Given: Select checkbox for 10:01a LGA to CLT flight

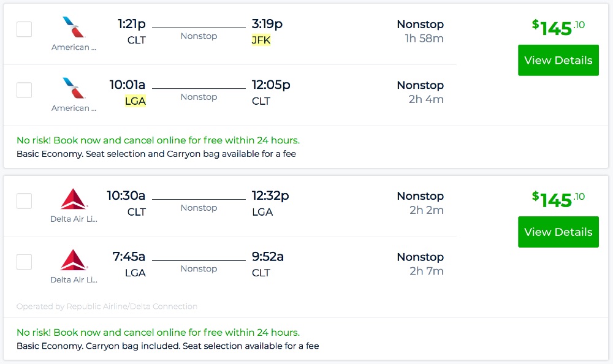Looking at the screenshot, I should point(24,90).
